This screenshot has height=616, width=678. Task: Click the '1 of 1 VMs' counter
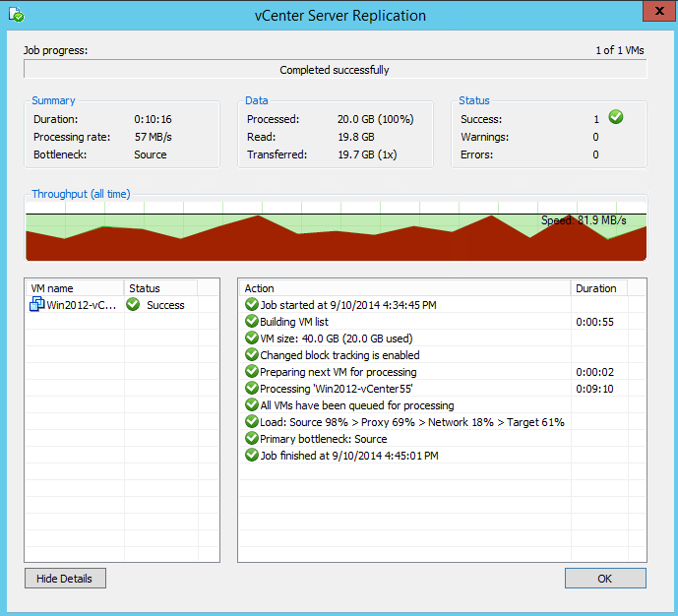(x=620, y=50)
